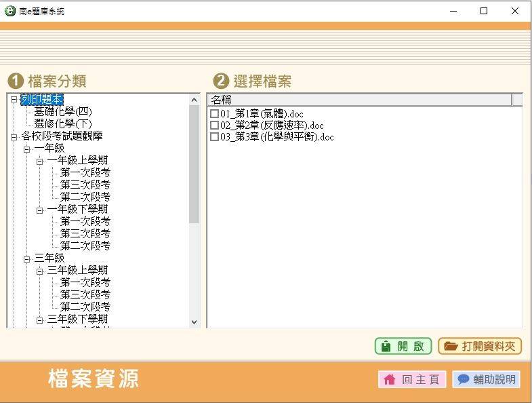Collapse the 一年級上學期 tree node
The height and width of the screenshot is (403, 532).
coord(40,161)
